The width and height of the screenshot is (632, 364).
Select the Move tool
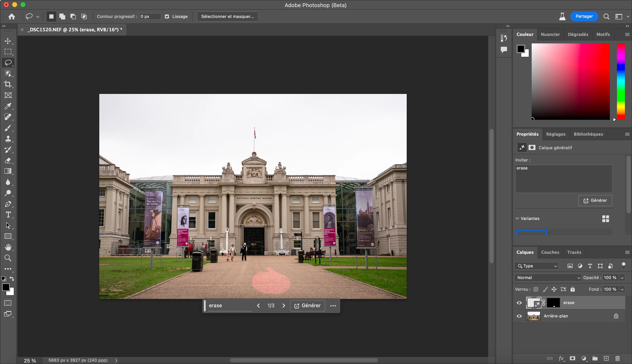(8, 41)
